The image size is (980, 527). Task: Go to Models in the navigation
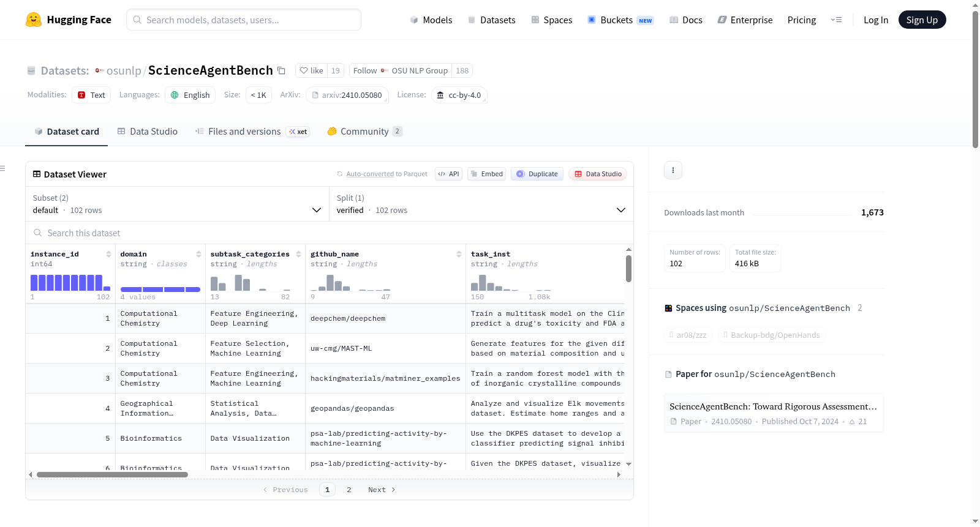point(431,20)
